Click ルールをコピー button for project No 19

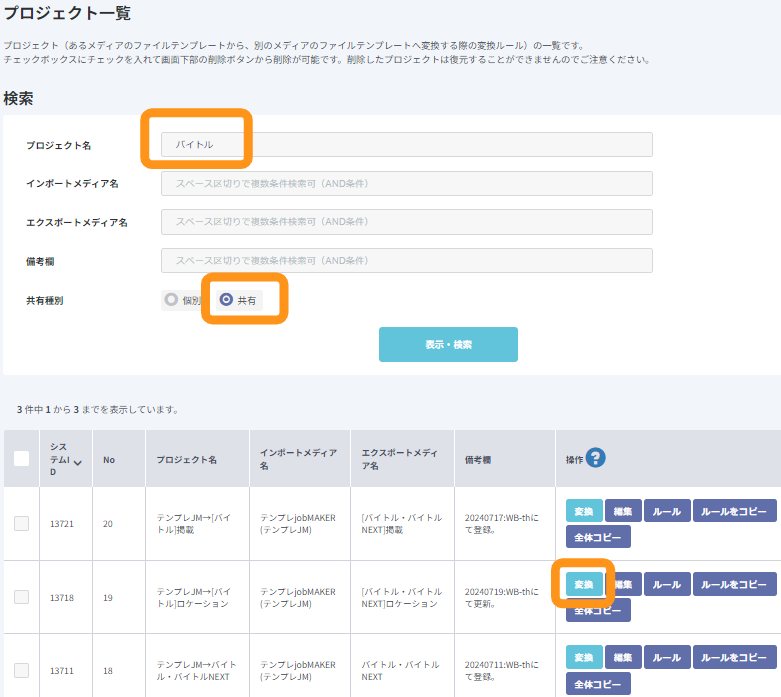coord(734,584)
